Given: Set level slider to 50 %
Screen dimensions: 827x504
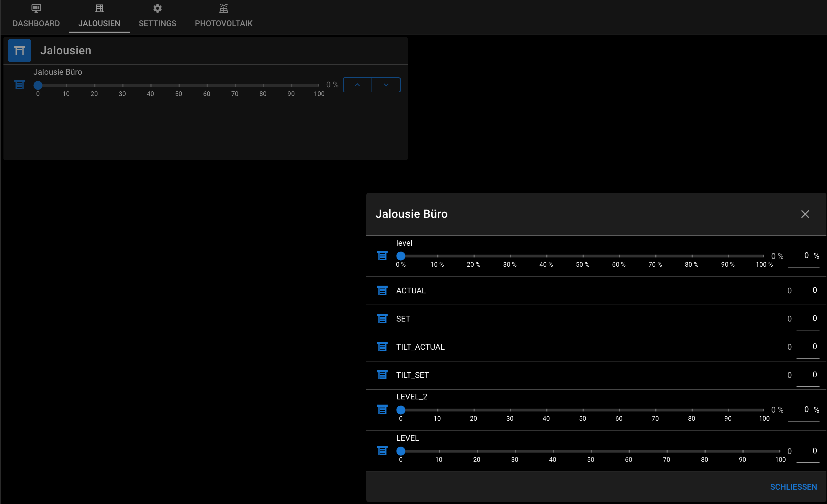Looking at the screenshot, I should pyautogui.click(x=583, y=256).
